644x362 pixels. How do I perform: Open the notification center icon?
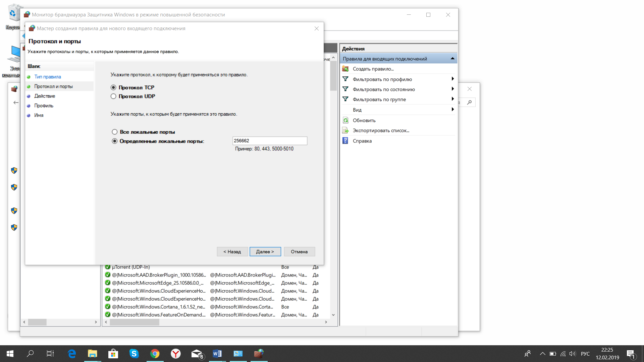(631, 354)
